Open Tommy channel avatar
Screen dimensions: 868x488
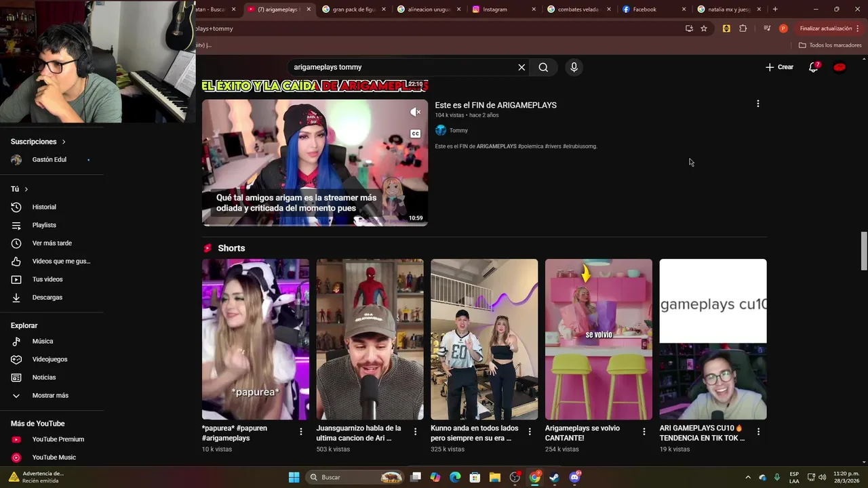coord(441,130)
